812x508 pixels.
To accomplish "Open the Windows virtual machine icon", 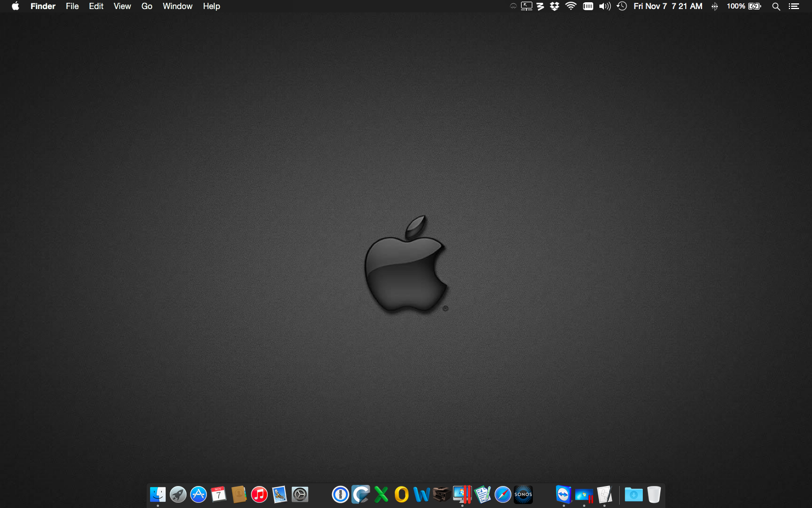I will click(x=584, y=496).
